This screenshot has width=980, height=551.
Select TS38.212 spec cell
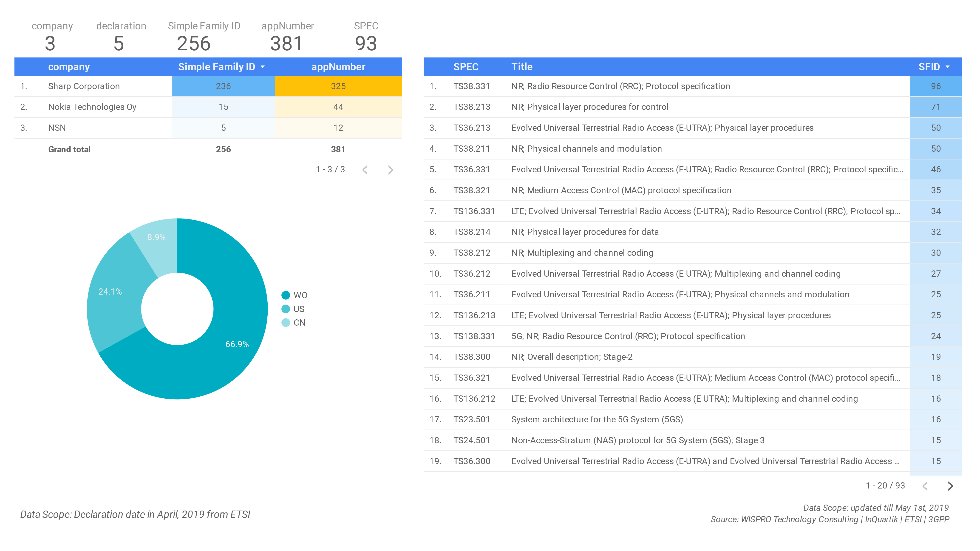click(x=471, y=253)
